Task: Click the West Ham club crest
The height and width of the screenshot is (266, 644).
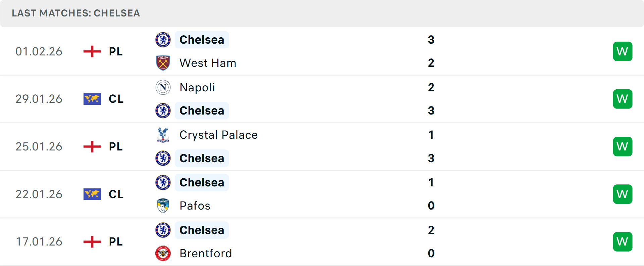Action: (163, 63)
